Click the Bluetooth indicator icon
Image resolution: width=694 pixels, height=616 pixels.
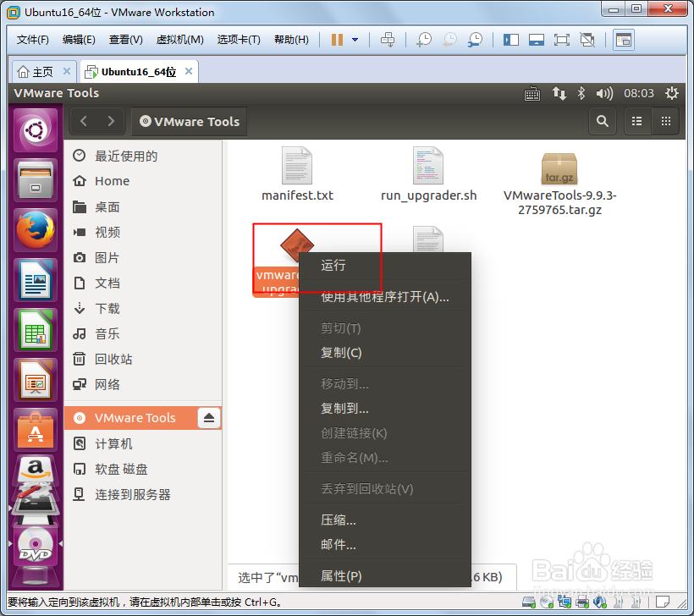tap(581, 93)
